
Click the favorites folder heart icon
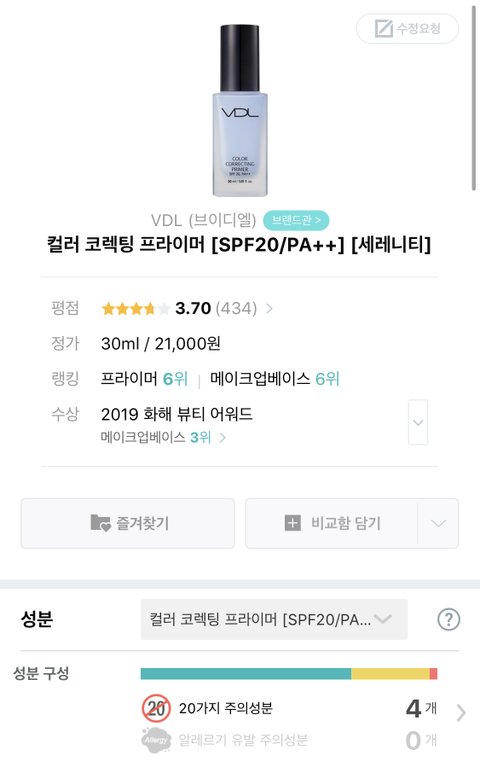tap(100, 523)
